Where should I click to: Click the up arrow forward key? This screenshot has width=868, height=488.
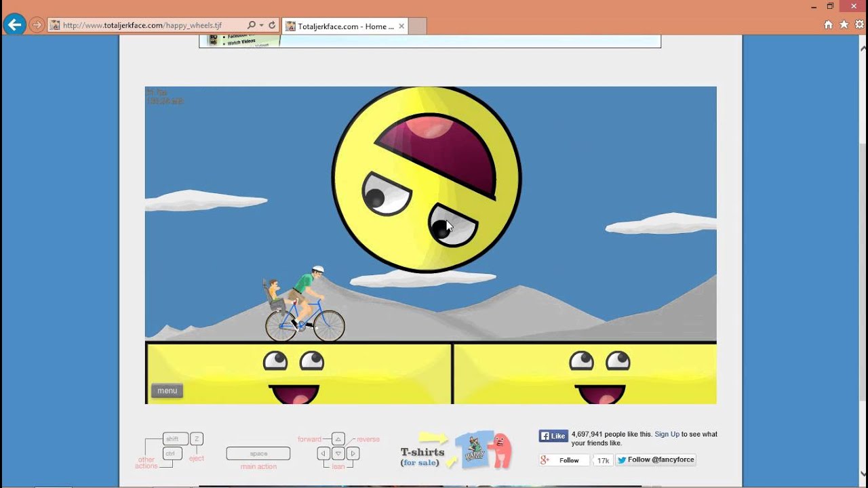[338, 439]
